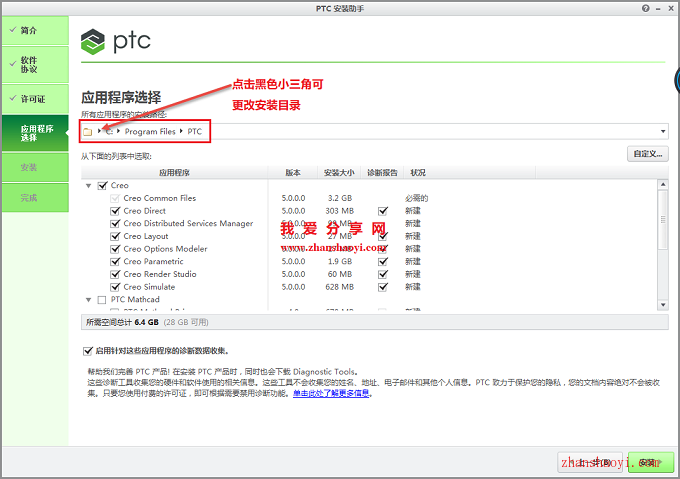Toggle Creo Parametric diagnostic report checkbox
The image size is (680, 479).
coord(382,262)
